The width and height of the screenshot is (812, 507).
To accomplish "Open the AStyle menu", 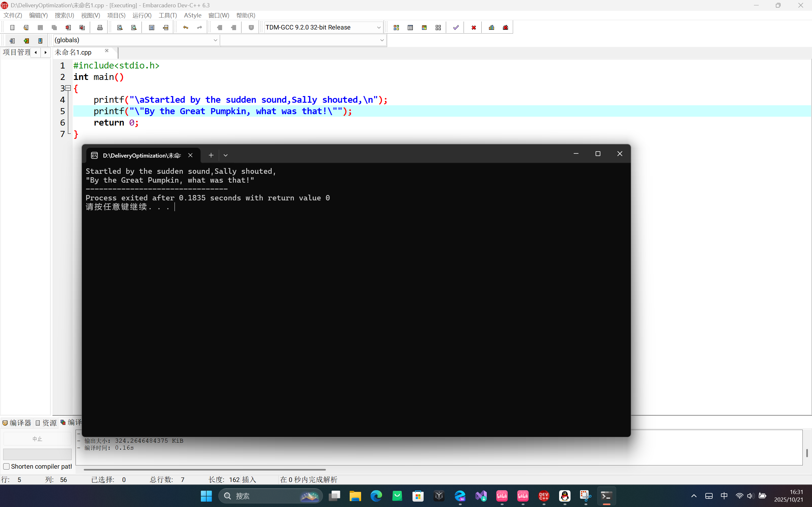I will point(192,16).
